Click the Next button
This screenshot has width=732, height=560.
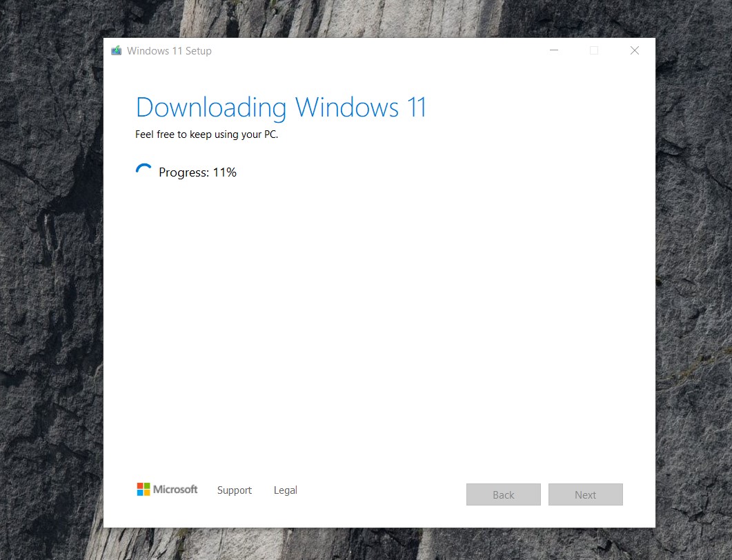pyautogui.click(x=586, y=494)
